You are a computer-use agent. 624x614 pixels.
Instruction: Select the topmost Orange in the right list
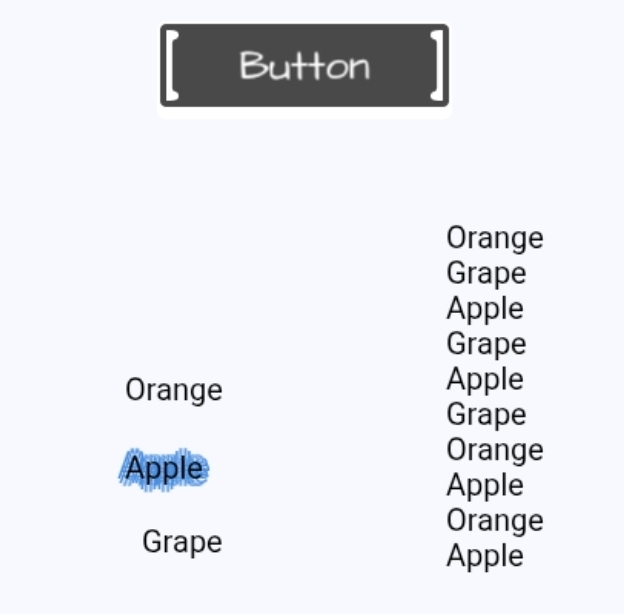coord(494,238)
